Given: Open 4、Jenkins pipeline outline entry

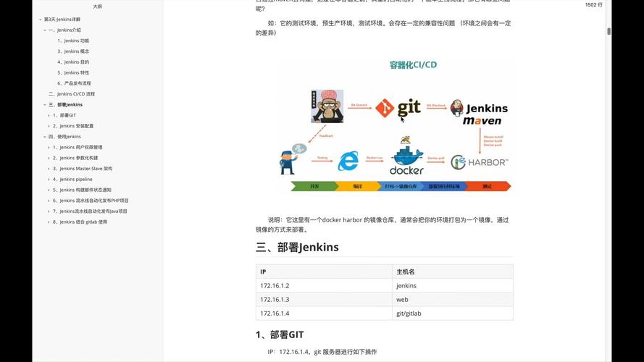Looking at the screenshot, I should [x=72, y=180].
